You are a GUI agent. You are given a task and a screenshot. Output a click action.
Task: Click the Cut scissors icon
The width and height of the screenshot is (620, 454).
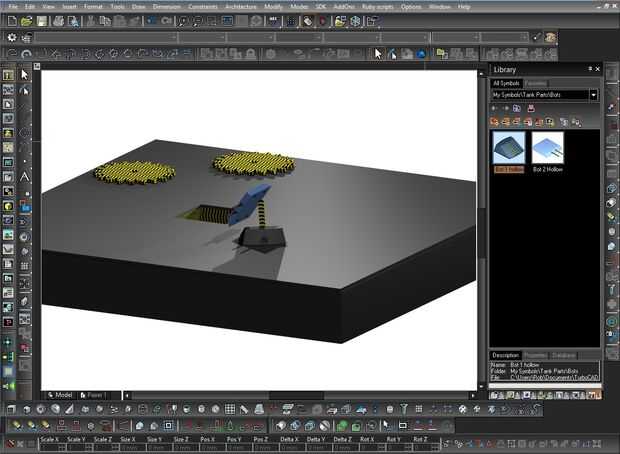click(x=91, y=20)
